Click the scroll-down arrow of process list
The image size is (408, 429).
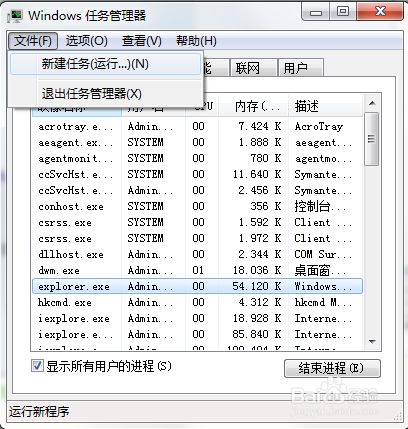(x=372, y=342)
